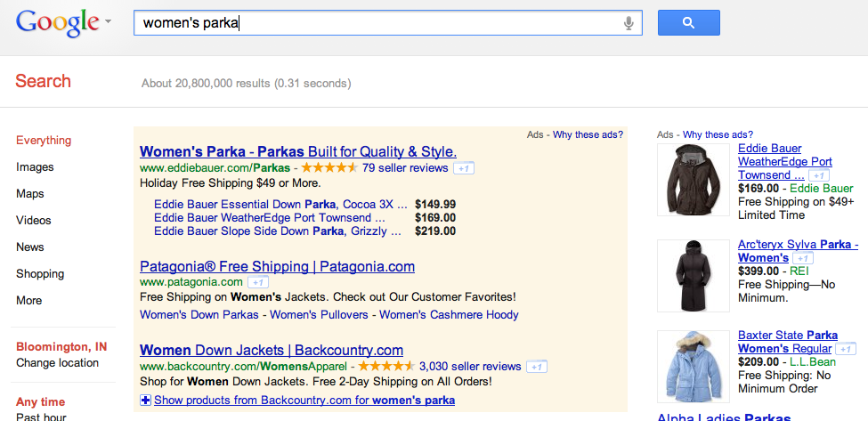
Task: Click +1 button next to 3,030 seller reviews
Action: point(537,366)
